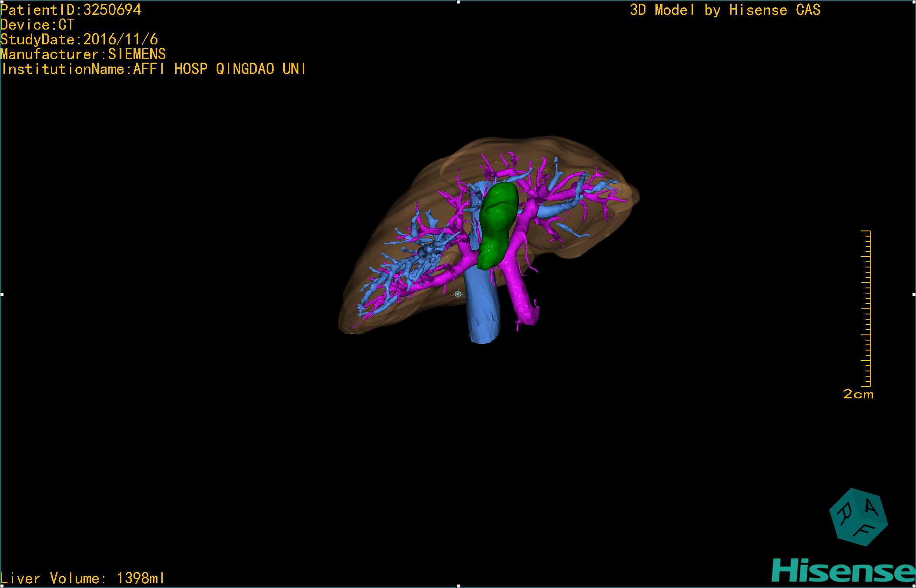Click the 3D Model by Hisense CAS title
The height and width of the screenshot is (588, 916).
(725, 10)
